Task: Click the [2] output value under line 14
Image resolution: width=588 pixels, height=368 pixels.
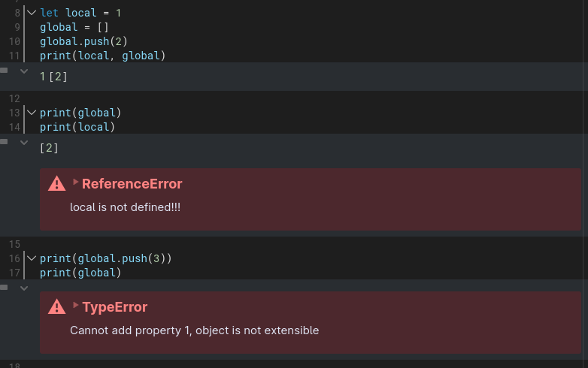Action: tap(49, 148)
